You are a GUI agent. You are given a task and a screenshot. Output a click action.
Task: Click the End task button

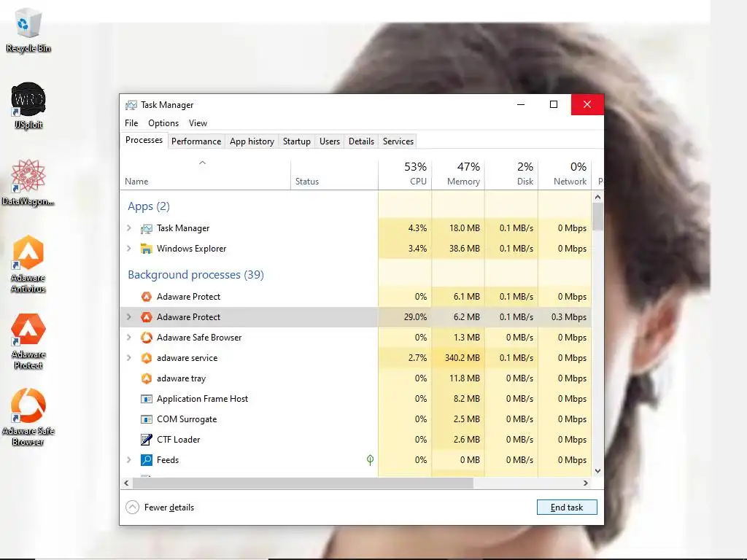coord(567,507)
